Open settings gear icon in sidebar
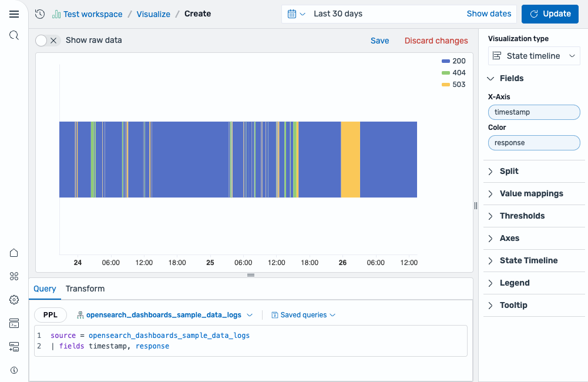Screen dimensions: 588x382 click(14, 300)
